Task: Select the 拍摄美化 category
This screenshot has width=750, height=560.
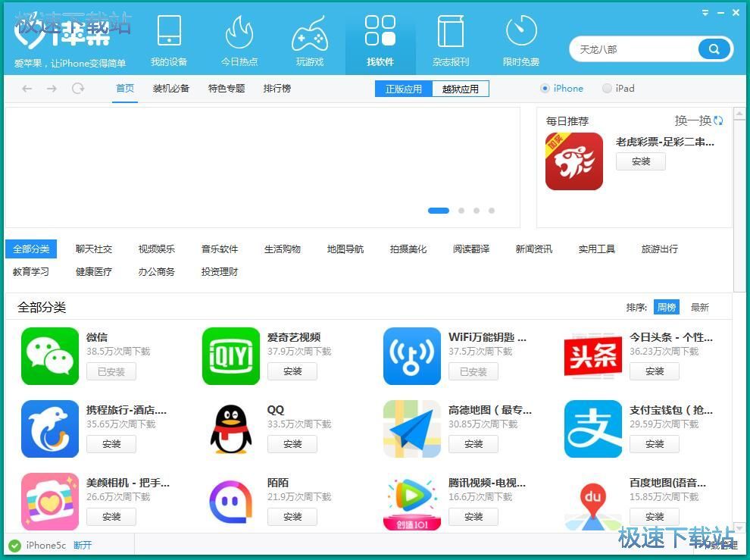Action: pyautogui.click(x=408, y=249)
